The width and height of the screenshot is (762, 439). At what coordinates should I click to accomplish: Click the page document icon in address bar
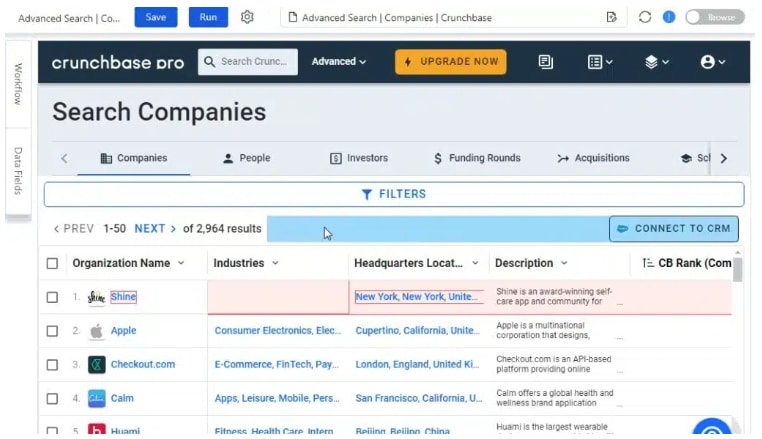(293, 18)
